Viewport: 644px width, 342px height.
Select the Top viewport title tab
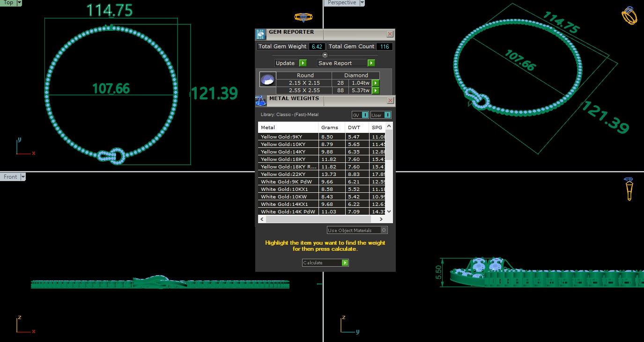pos(8,3)
